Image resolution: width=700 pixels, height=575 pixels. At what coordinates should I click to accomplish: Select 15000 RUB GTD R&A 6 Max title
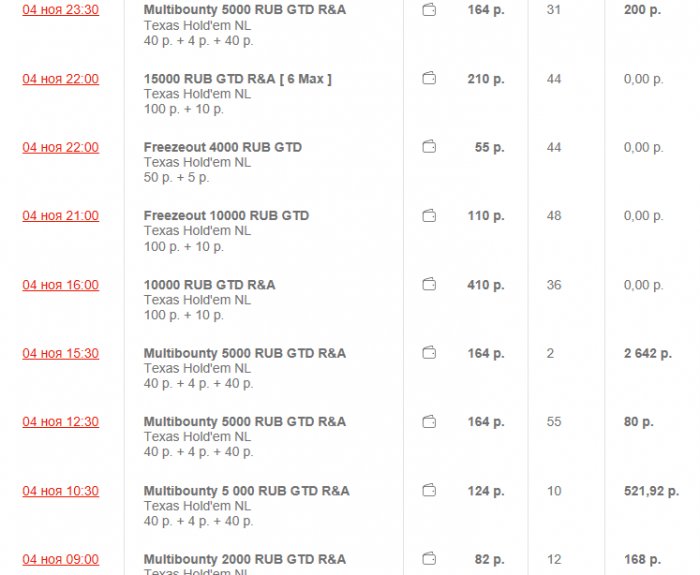coord(237,79)
